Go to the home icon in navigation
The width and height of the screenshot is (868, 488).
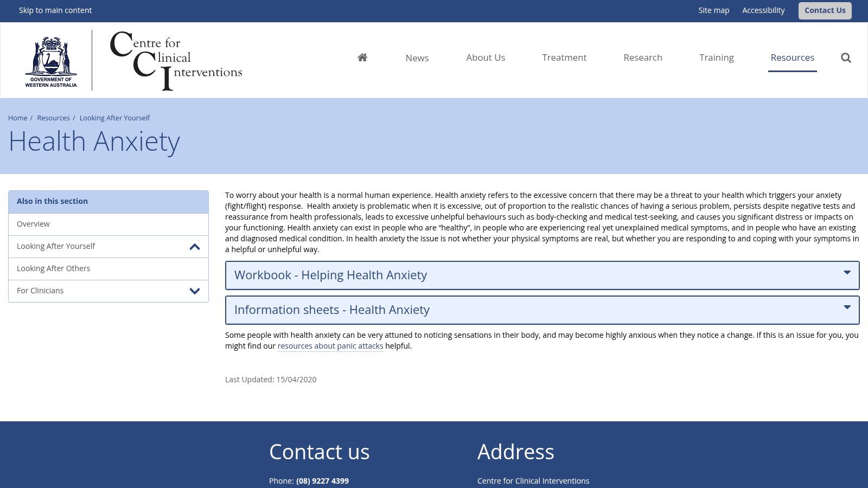point(362,57)
